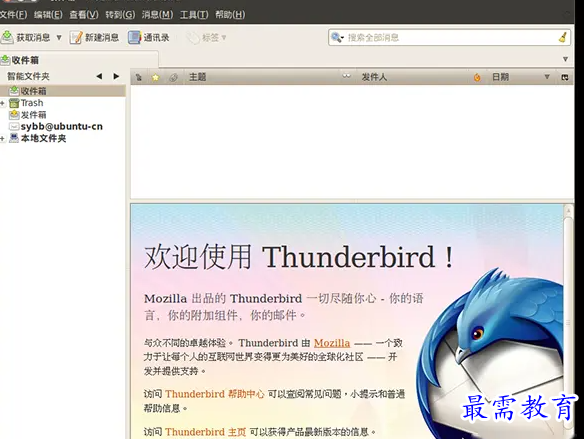Click the disabled Tag (标签) button

(207, 38)
